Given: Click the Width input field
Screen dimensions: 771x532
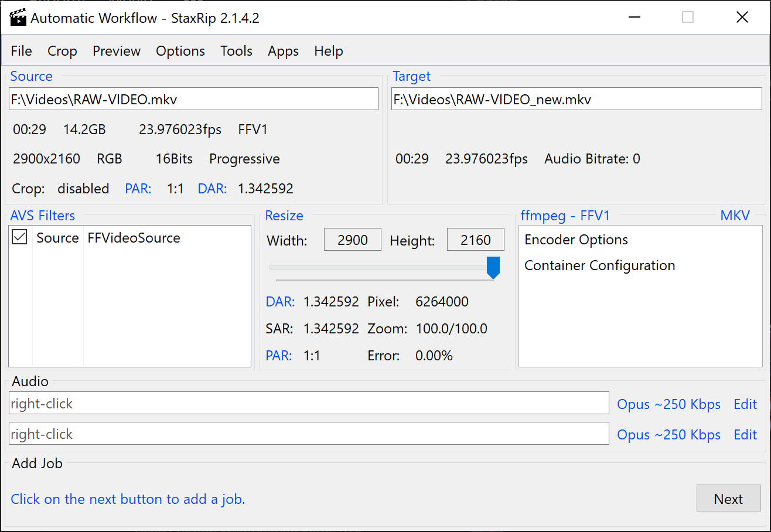Looking at the screenshot, I should [x=352, y=239].
